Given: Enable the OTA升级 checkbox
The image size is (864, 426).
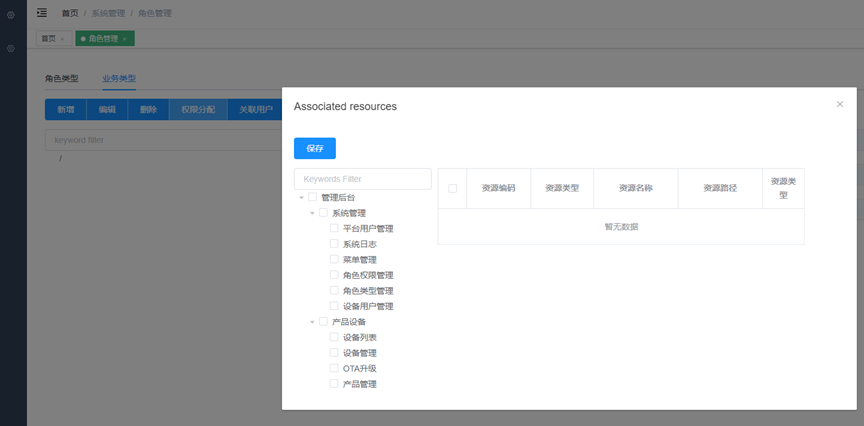Looking at the screenshot, I should [334, 368].
